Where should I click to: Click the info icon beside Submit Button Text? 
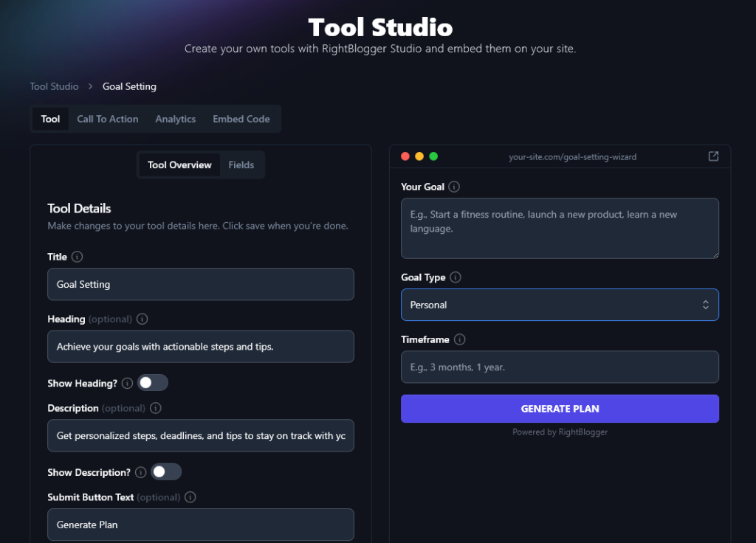tap(190, 497)
